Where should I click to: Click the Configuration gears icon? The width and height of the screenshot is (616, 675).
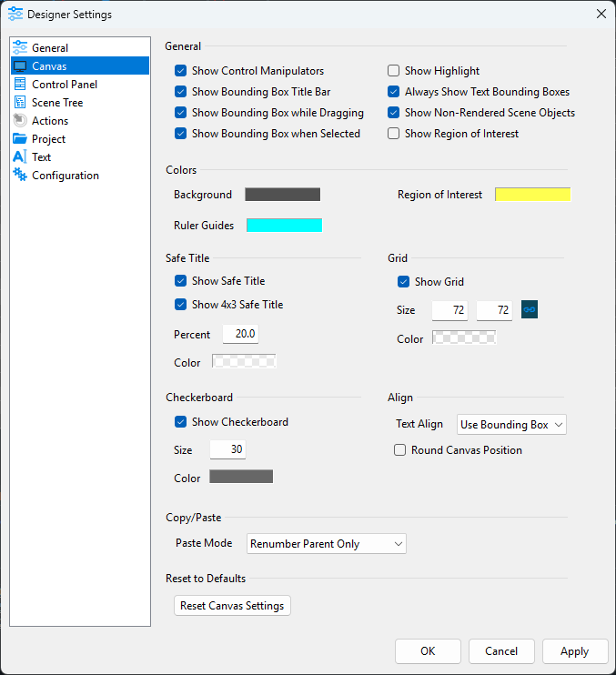click(20, 176)
